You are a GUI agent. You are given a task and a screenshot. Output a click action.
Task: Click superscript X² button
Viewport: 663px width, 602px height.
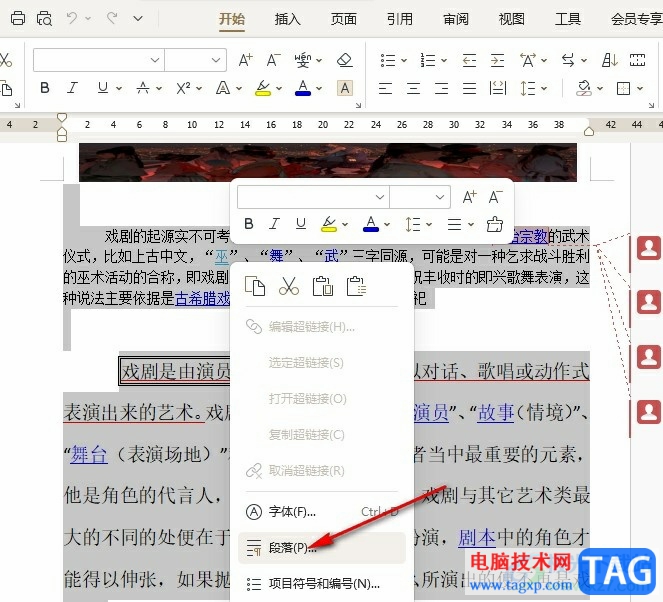click(x=183, y=88)
